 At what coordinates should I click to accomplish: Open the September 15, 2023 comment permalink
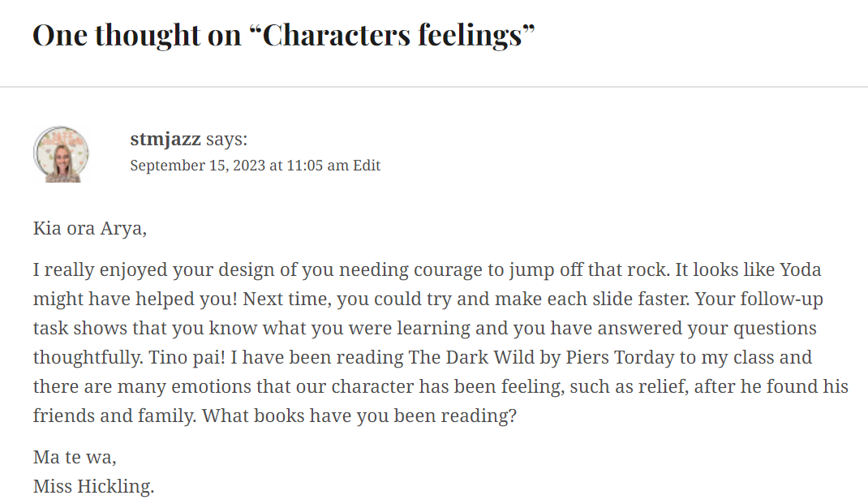[x=239, y=166]
